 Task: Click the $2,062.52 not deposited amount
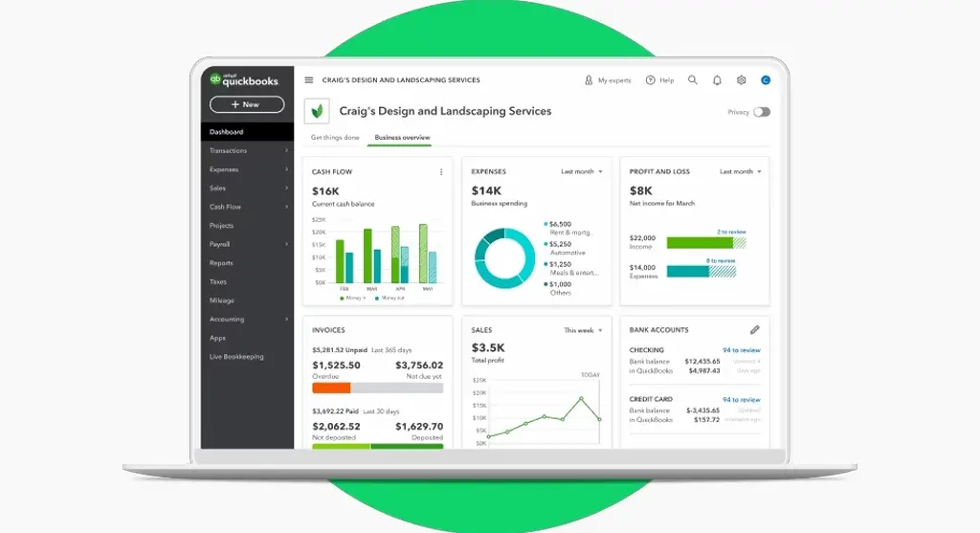point(336,426)
